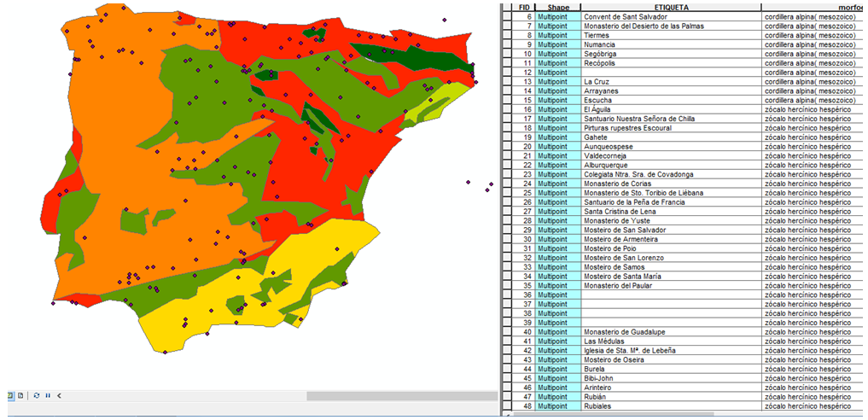Switch to Data View icon
Screen dimensions: 868x420
11,396
